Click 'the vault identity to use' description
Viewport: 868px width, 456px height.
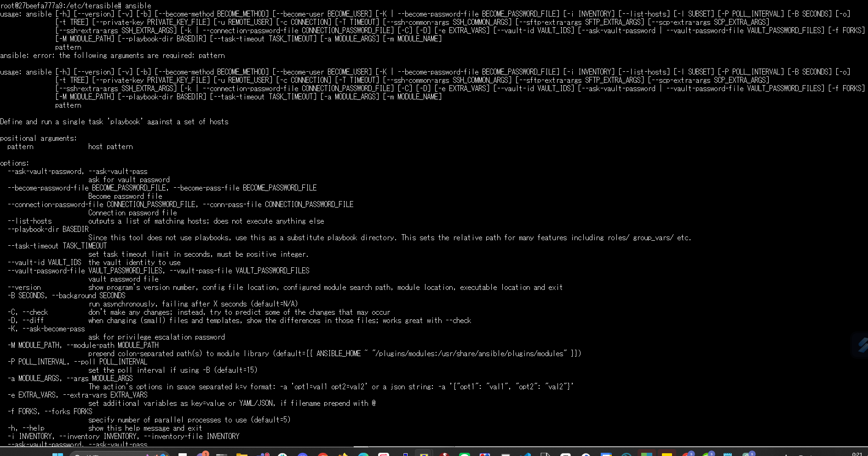pyautogui.click(x=134, y=262)
